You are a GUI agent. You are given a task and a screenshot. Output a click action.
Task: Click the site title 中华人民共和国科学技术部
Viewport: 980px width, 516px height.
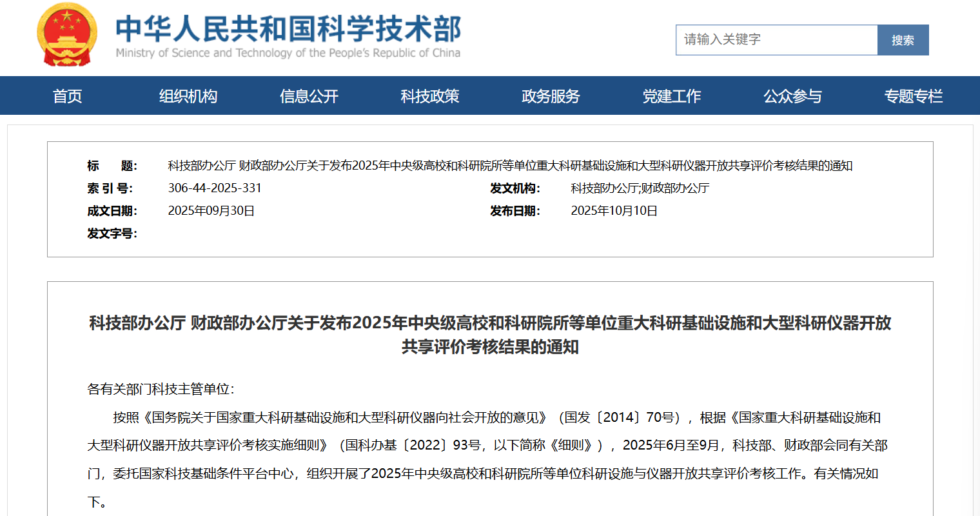[288, 29]
